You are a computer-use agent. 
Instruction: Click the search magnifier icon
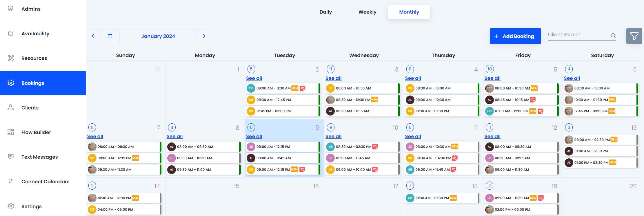(613, 36)
